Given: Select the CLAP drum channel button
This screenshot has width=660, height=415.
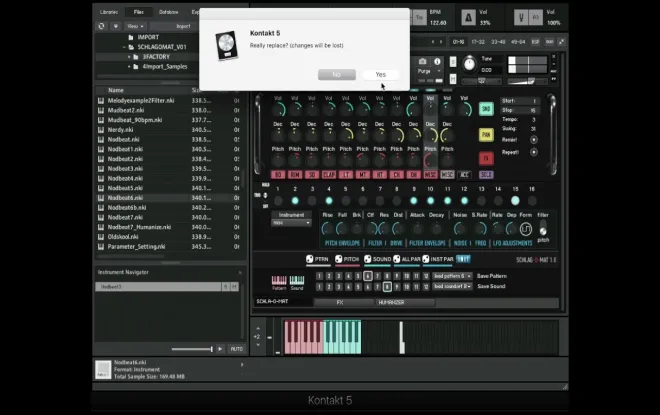Looking at the screenshot, I should 329,175.
